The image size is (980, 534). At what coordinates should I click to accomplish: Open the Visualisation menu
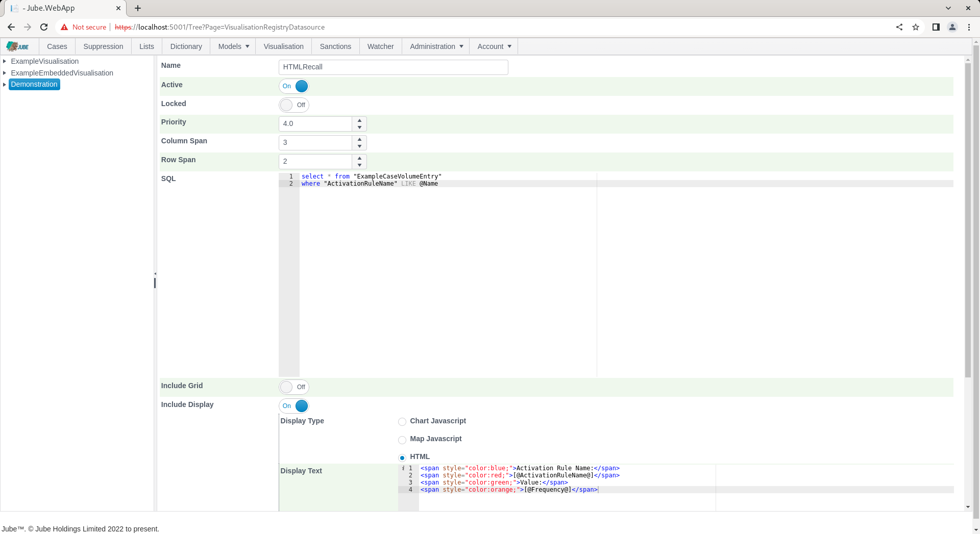[x=284, y=46]
